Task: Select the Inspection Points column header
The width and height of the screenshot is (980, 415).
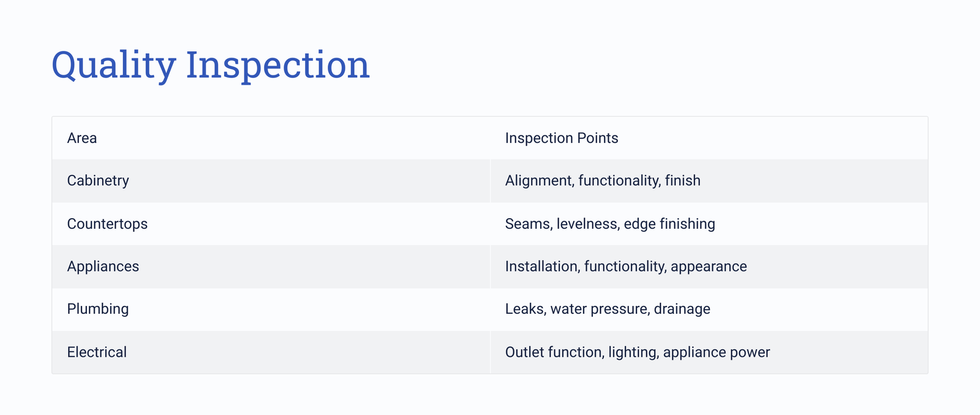Action: (709, 138)
